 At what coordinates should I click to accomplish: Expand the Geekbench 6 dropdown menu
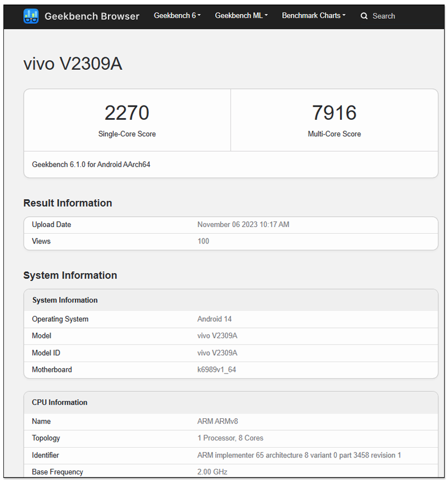click(x=177, y=16)
